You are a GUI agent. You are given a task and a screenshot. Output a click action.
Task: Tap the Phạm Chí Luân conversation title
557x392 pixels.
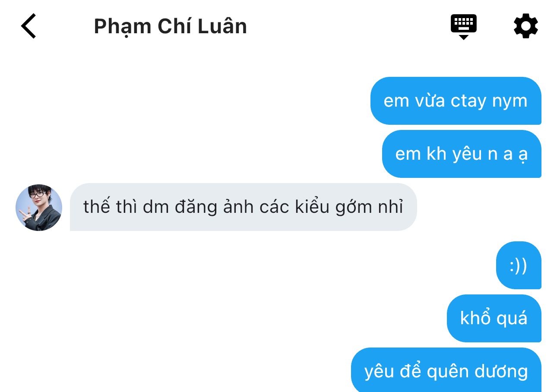pyautogui.click(x=170, y=26)
